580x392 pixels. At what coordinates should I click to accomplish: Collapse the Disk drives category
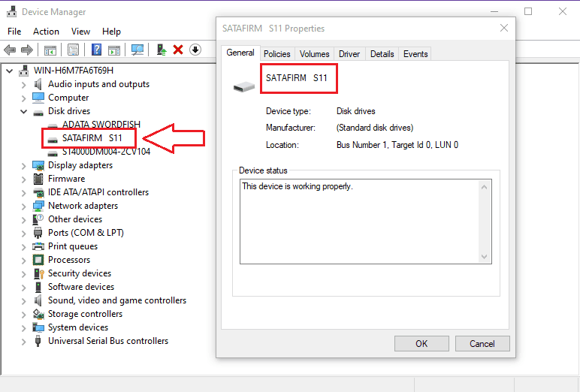pyautogui.click(x=24, y=111)
